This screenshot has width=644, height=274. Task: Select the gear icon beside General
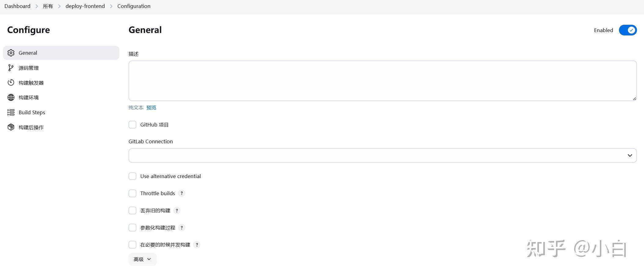point(11,53)
